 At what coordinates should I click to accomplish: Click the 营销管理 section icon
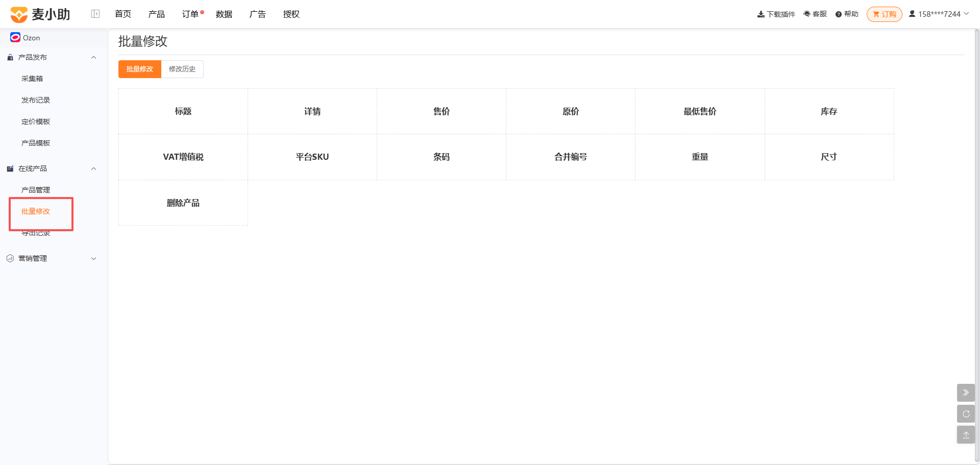(x=10, y=258)
